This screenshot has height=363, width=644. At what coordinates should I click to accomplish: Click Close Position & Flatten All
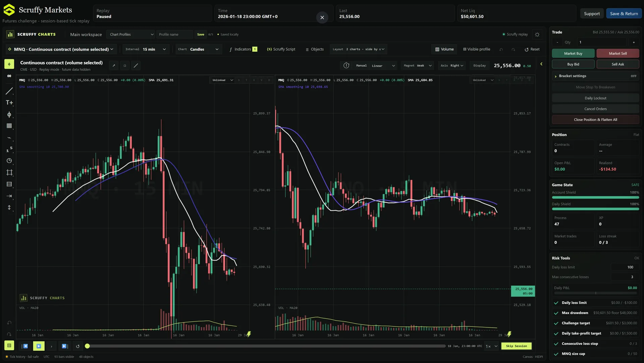(x=595, y=120)
